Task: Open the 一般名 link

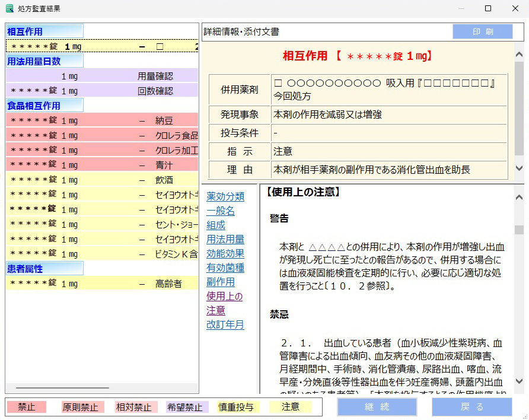Action: click(221, 211)
